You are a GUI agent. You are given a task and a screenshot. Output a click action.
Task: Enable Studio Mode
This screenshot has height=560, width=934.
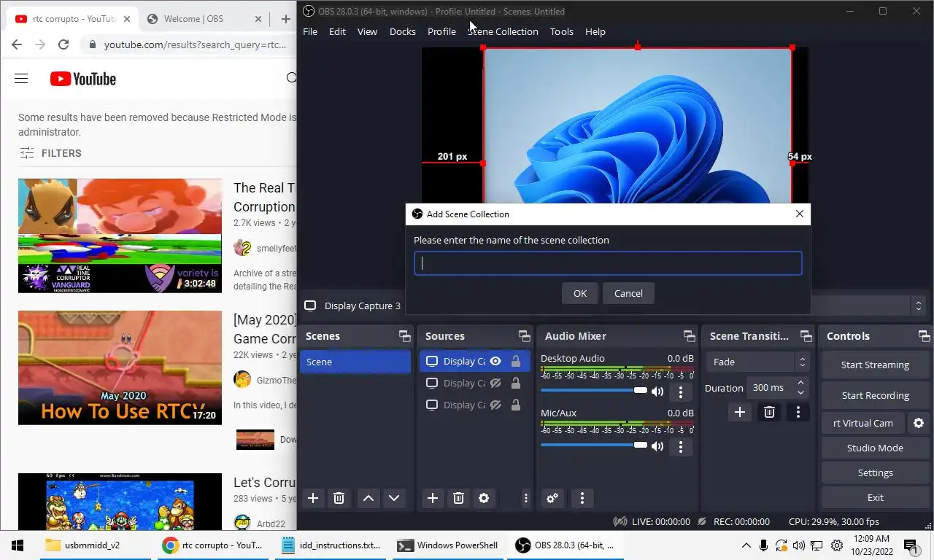tap(875, 448)
